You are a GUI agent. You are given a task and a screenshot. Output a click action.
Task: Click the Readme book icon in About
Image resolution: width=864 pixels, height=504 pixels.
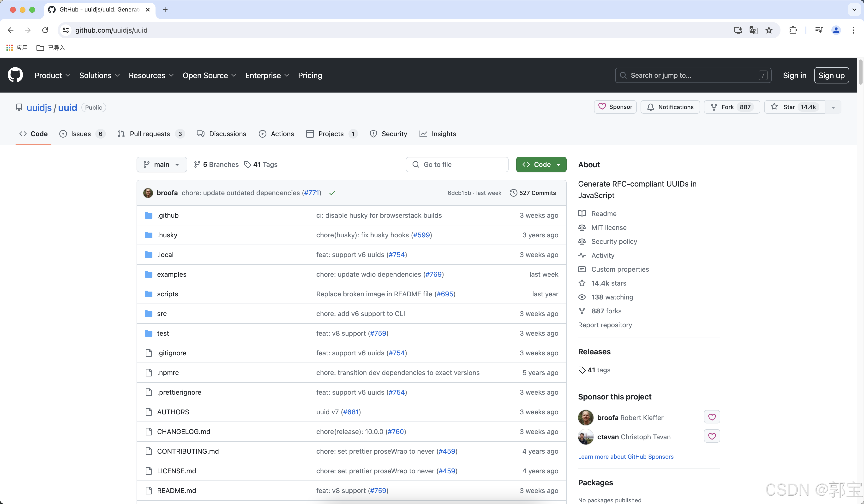(x=582, y=213)
